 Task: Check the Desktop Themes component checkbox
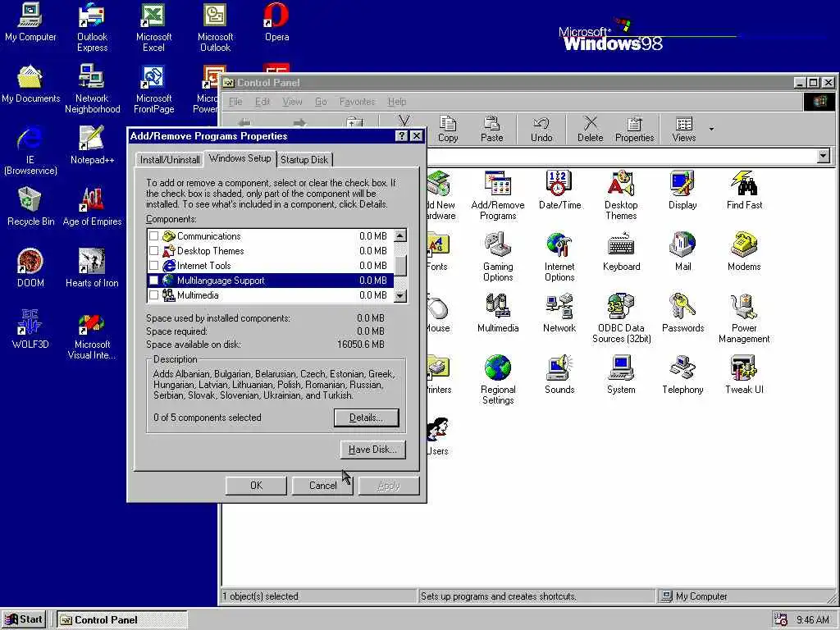tap(153, 251)
